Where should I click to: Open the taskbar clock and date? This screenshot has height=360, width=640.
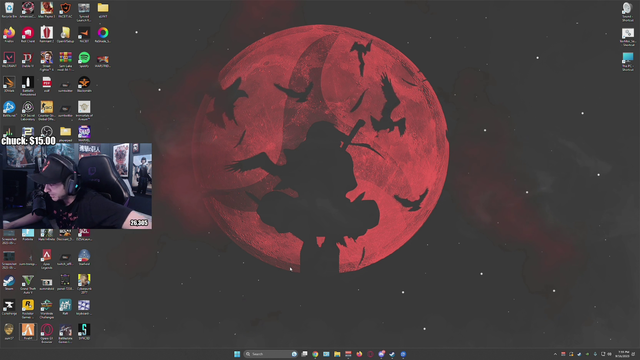click(623, 354)
